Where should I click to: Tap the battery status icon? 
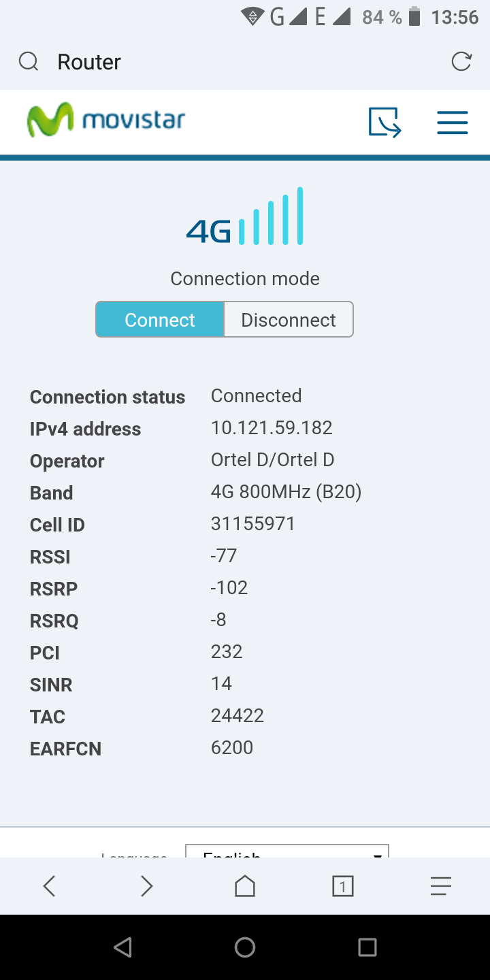click(414, 16)
